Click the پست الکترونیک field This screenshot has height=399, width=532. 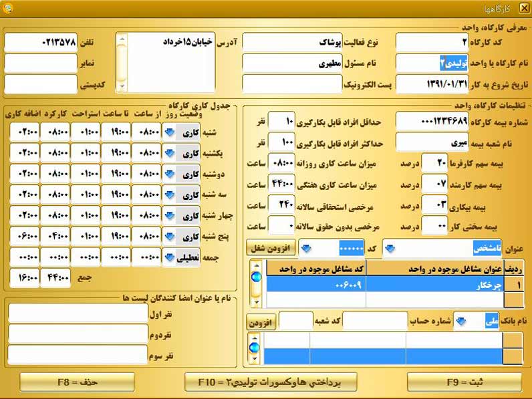[x=292, y=84]
